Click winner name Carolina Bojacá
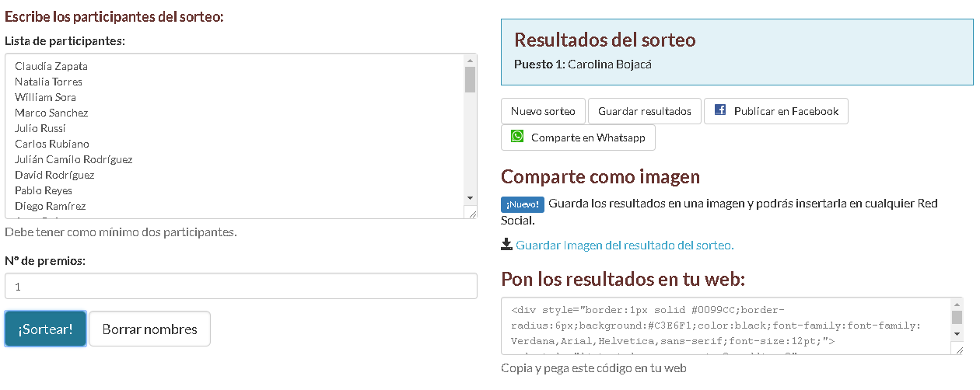The height and width of the screenshot is (390, 980). [610, 64]
